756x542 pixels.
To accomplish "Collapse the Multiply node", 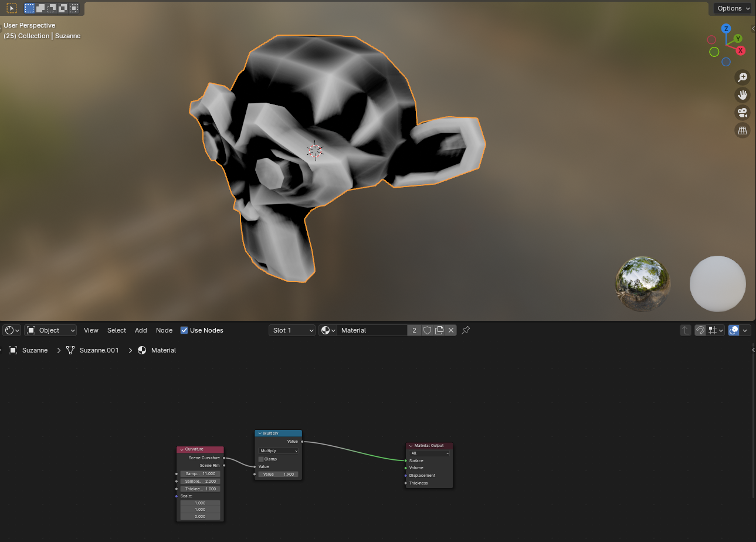I will click(x=260, y=433).
